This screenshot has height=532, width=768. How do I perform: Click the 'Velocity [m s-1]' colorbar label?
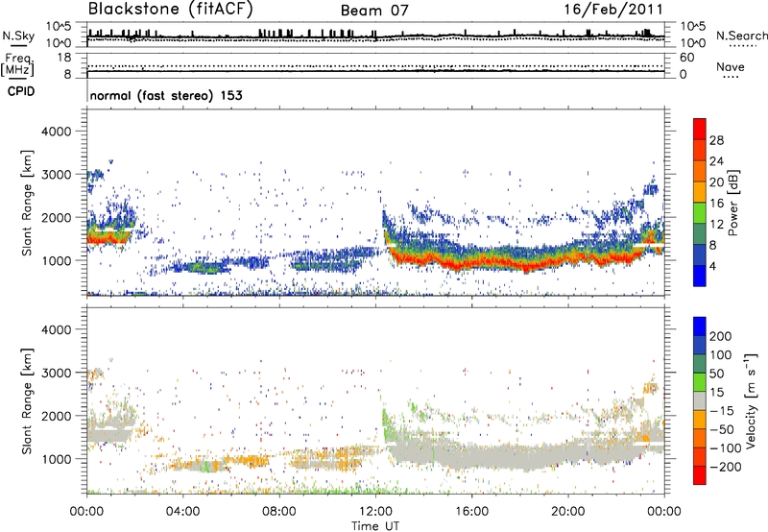pos(751,400)
